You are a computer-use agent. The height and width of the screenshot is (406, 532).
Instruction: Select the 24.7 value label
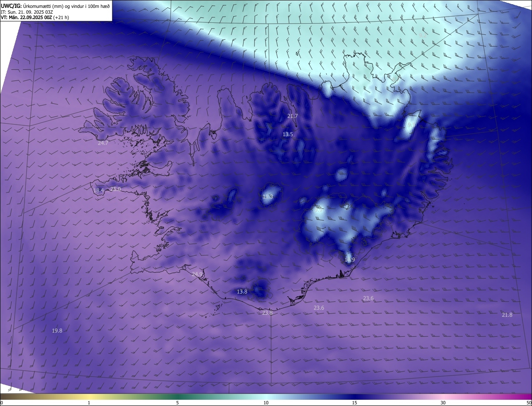click(103, 143)
